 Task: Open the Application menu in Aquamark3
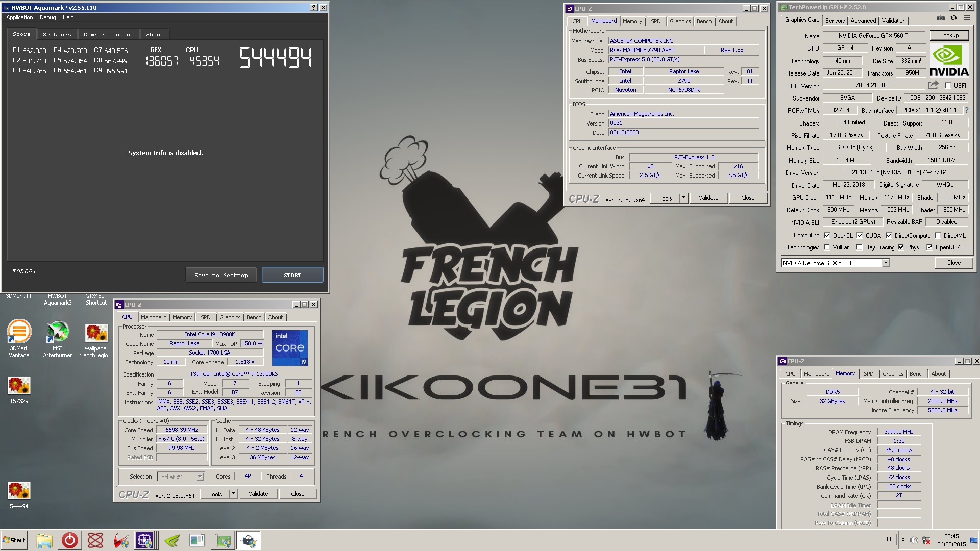[19, 17]
